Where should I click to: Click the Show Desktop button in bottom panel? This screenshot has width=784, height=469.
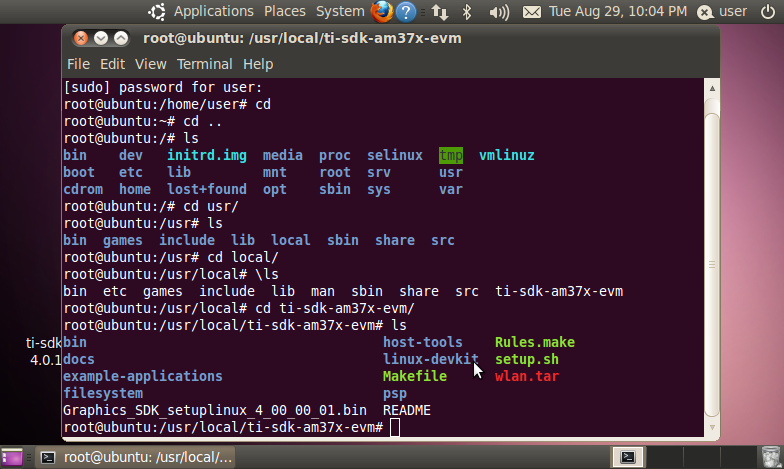[x=12, y=457]
